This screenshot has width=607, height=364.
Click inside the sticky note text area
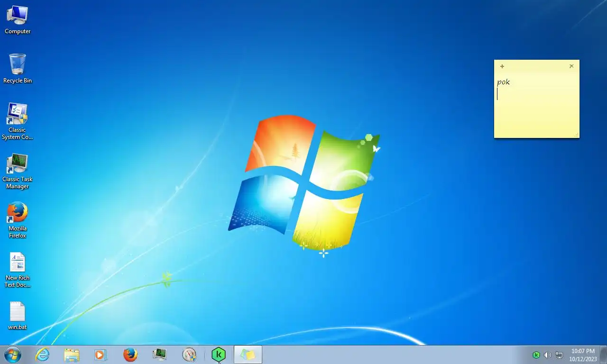[536, 105]
